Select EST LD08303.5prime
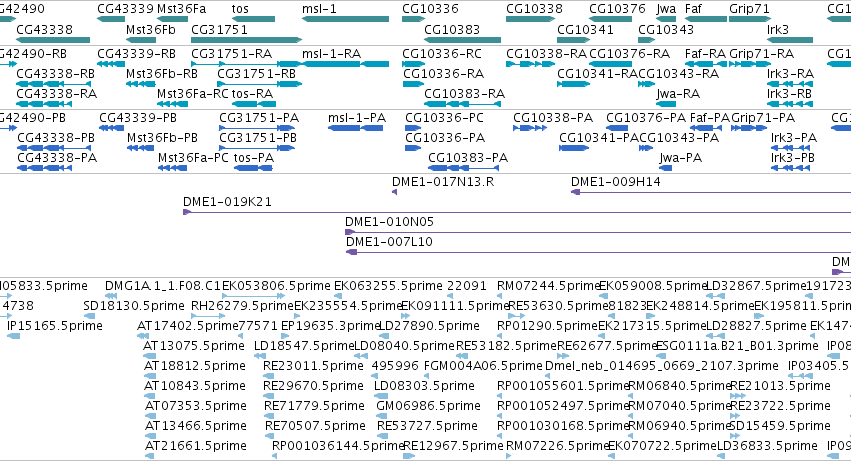Screen dimensions: 851x461 (380, 396)
